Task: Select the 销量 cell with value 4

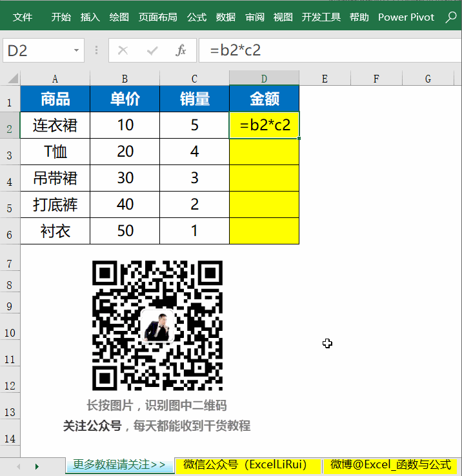Action: (x=194, y=152)
